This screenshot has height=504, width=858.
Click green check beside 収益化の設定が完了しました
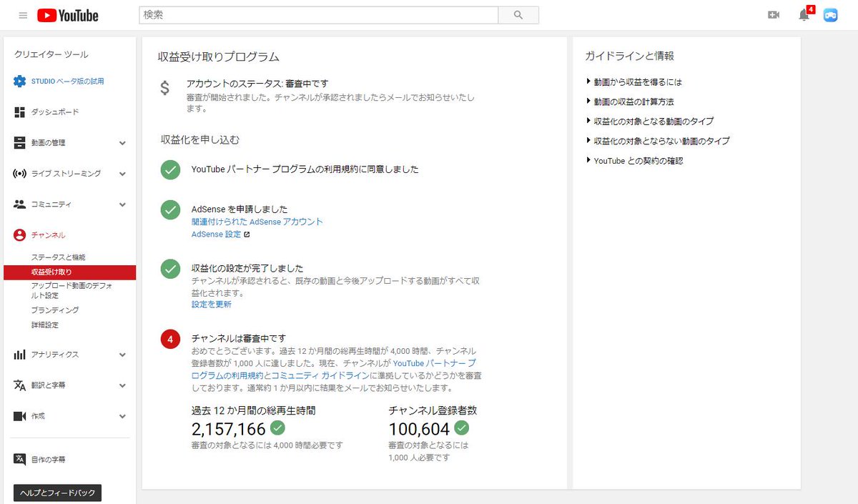tap(170, 269)
